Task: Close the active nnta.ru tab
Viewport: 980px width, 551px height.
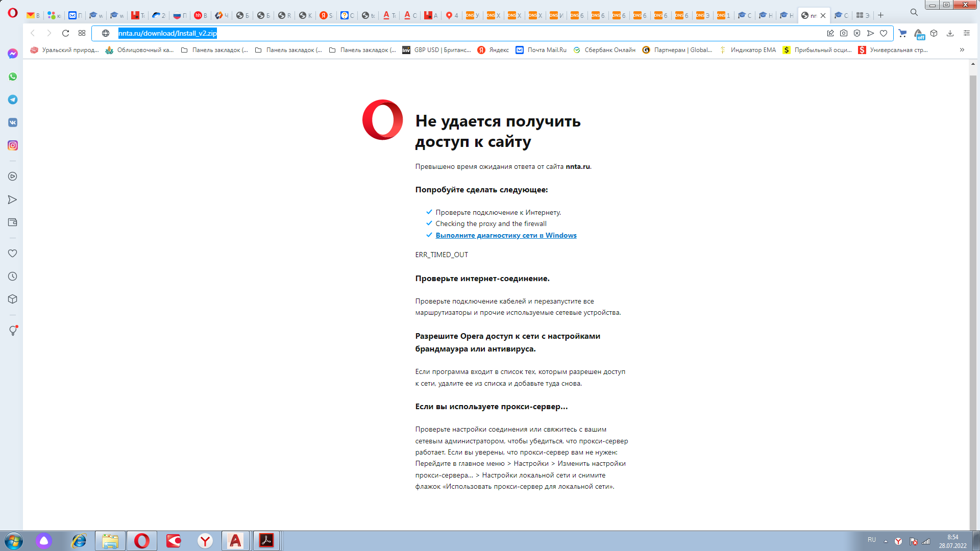Action: coord(823,15)
